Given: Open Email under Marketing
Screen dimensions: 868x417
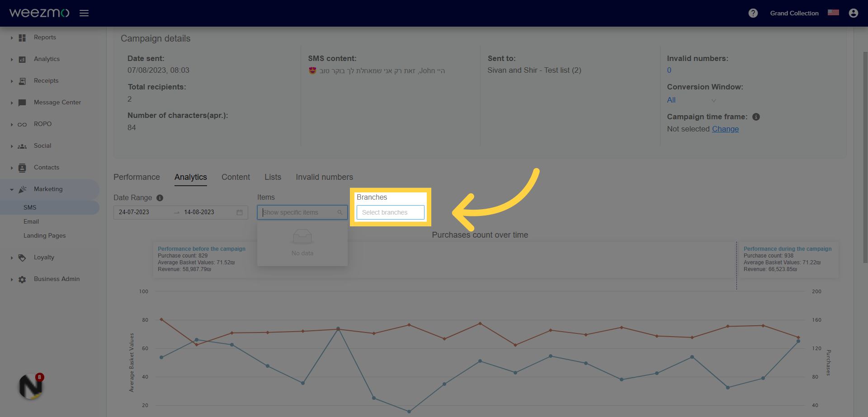Looking at the screenshot, I should (31, 221).
